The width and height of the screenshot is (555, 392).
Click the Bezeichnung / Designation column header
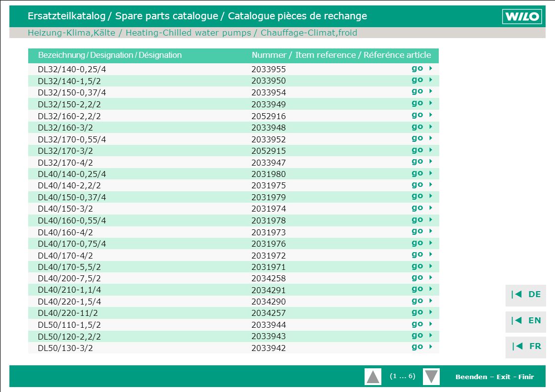coord(110,55)
